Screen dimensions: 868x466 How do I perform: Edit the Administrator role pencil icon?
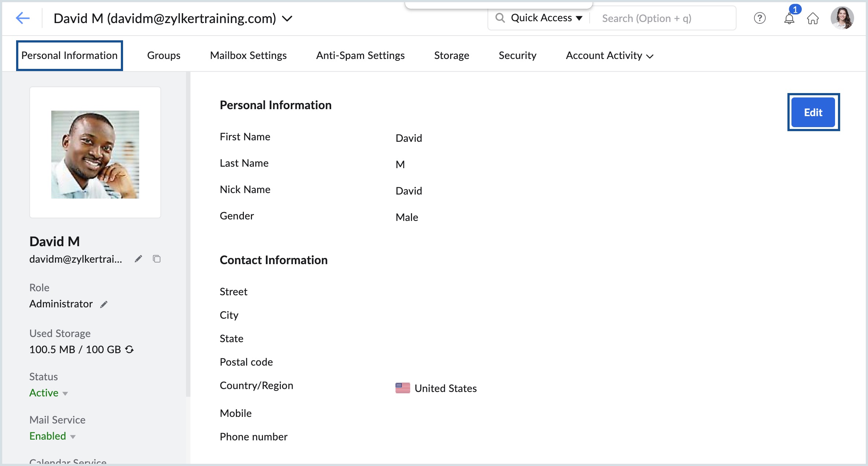tap(104, 304)
